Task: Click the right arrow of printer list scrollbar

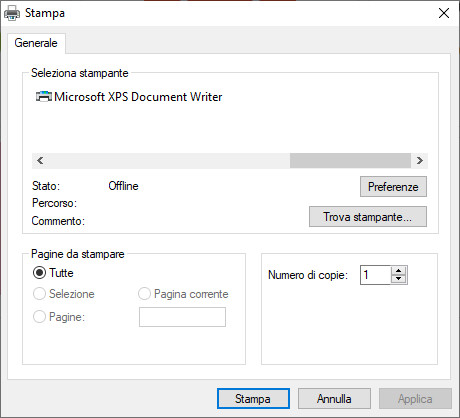Action: 420,161
